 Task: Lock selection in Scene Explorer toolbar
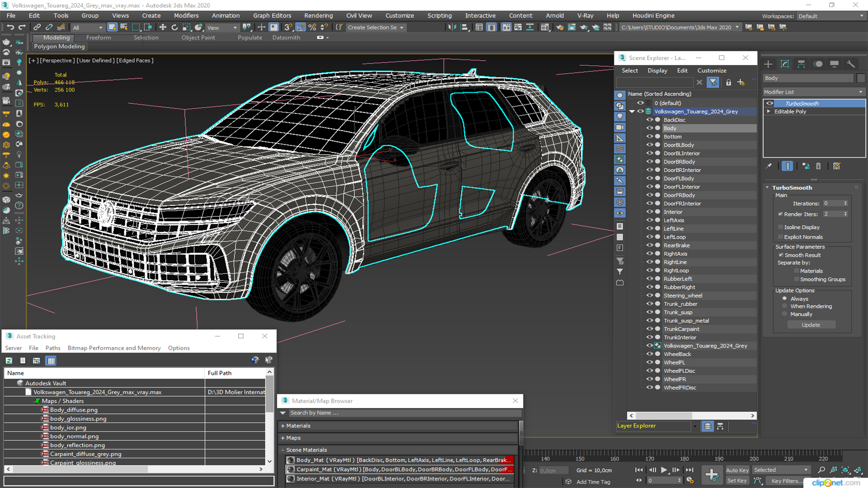click(x=728, y=82)
